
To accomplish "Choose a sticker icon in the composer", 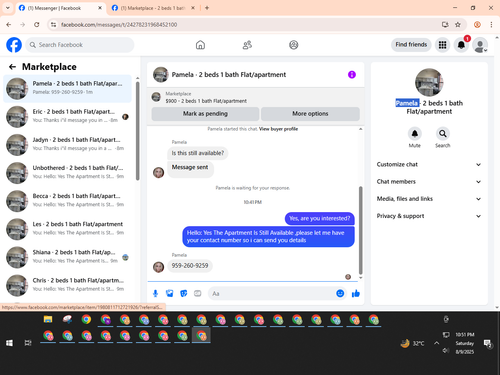I will [x=184, y=293].
